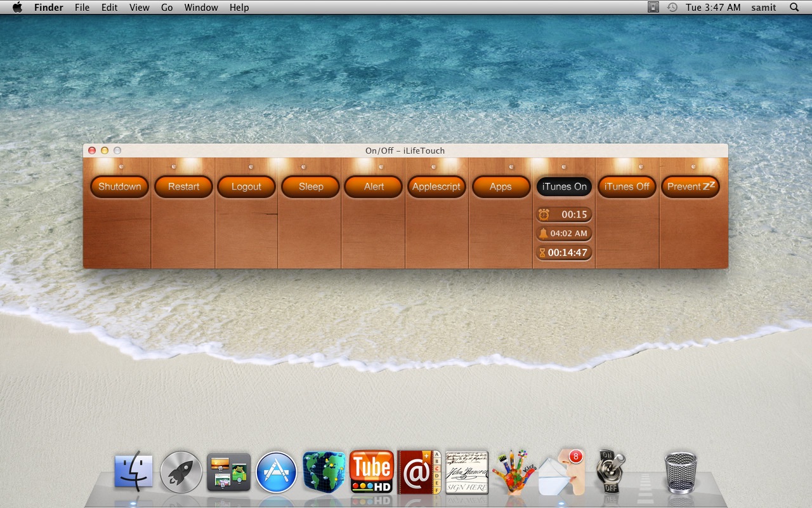Open the colorful Kids handprint app

coord(514,472)
